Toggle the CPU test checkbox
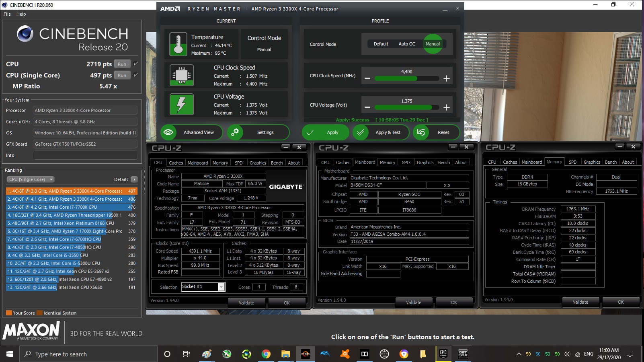 135,64
